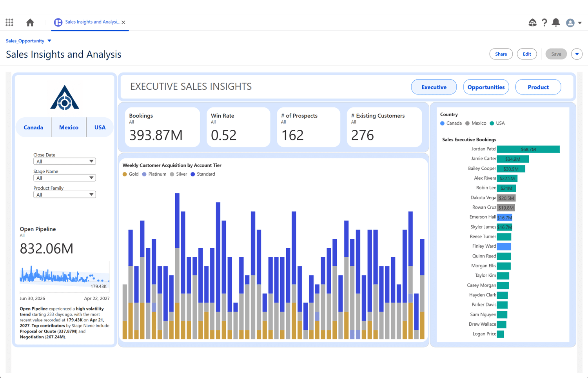
Task: Open the app launcher grid
Action: click(9, 22)
